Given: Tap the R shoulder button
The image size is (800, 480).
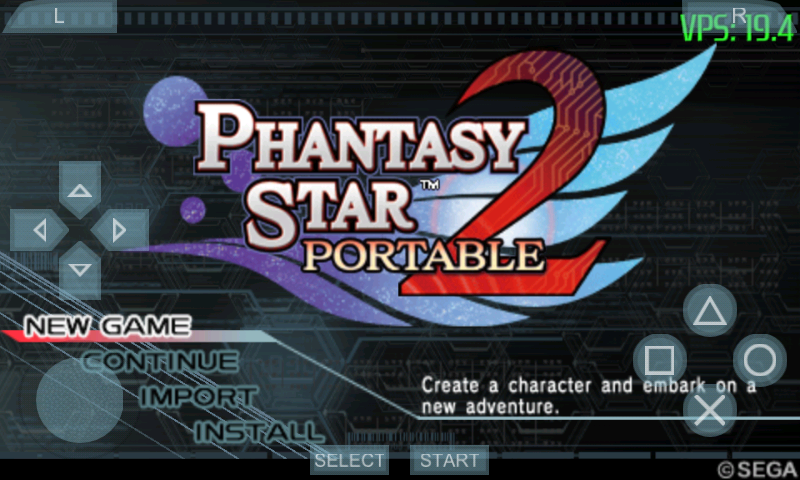Looking at the screenshot, I should point(738,16).
